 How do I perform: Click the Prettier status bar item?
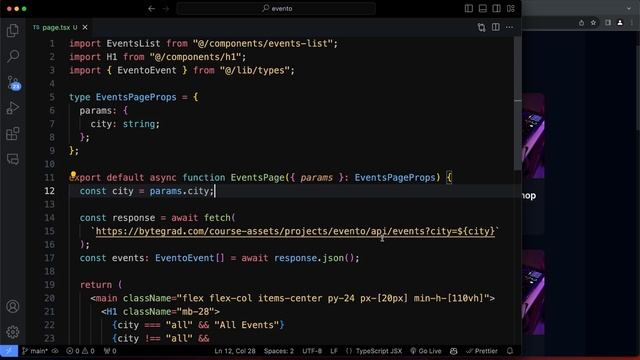[482, 351]
